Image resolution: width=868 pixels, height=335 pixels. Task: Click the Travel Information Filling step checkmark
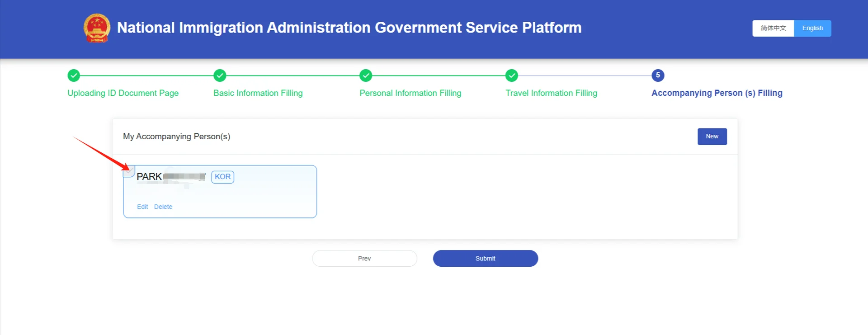click(x=512, y=75)
